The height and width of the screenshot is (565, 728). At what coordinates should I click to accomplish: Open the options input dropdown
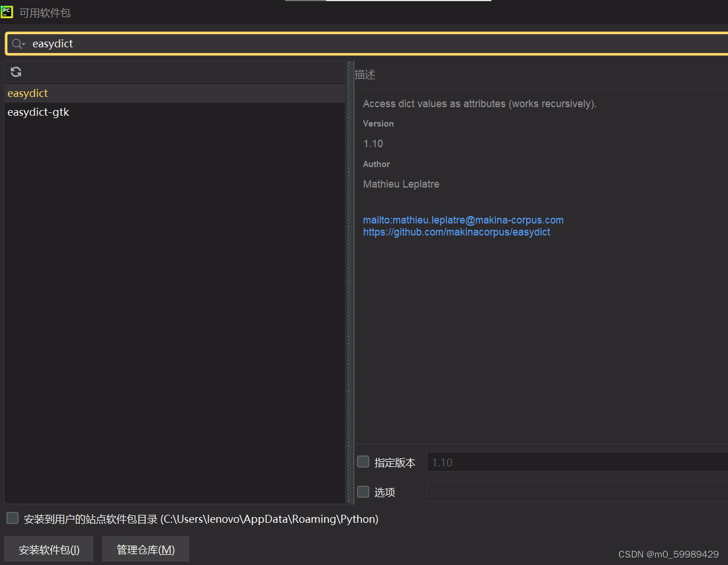pos(576,491)
